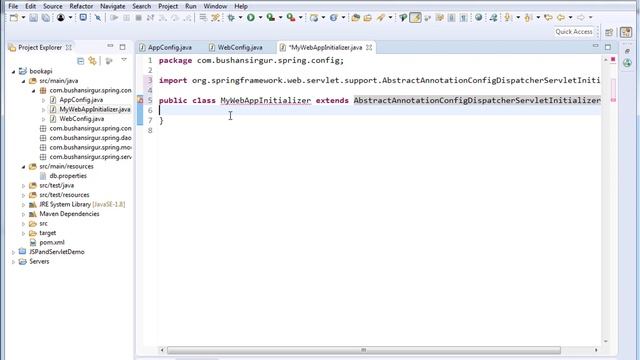The height and width of the screenshot is (360, 640).
Task: Click the Coverage run icon
Action: (270, 18)
